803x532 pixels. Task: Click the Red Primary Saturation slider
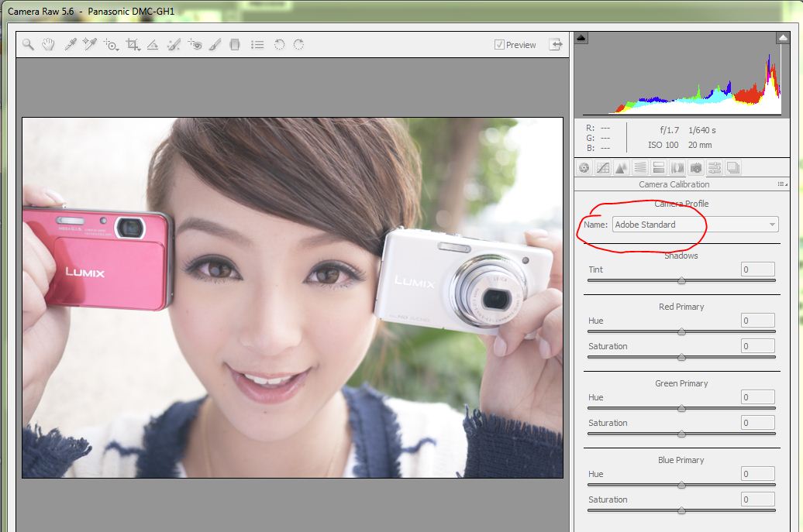[x=681, y=357]
